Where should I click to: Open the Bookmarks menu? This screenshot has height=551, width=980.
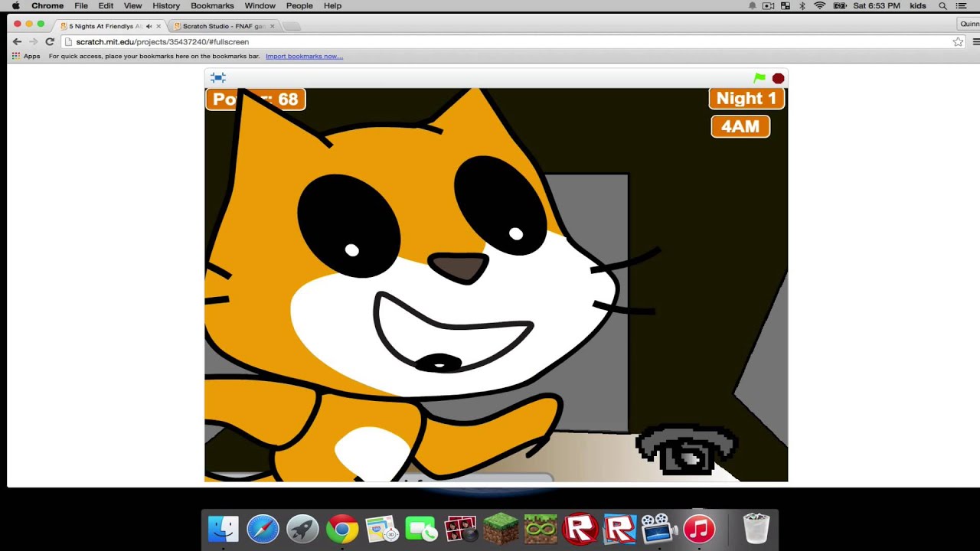click(212, 5)
